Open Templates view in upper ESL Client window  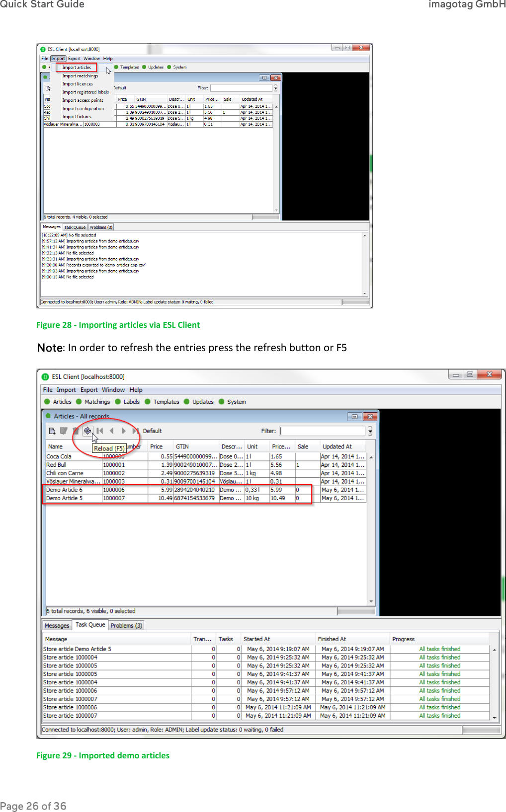click(127, 67)
